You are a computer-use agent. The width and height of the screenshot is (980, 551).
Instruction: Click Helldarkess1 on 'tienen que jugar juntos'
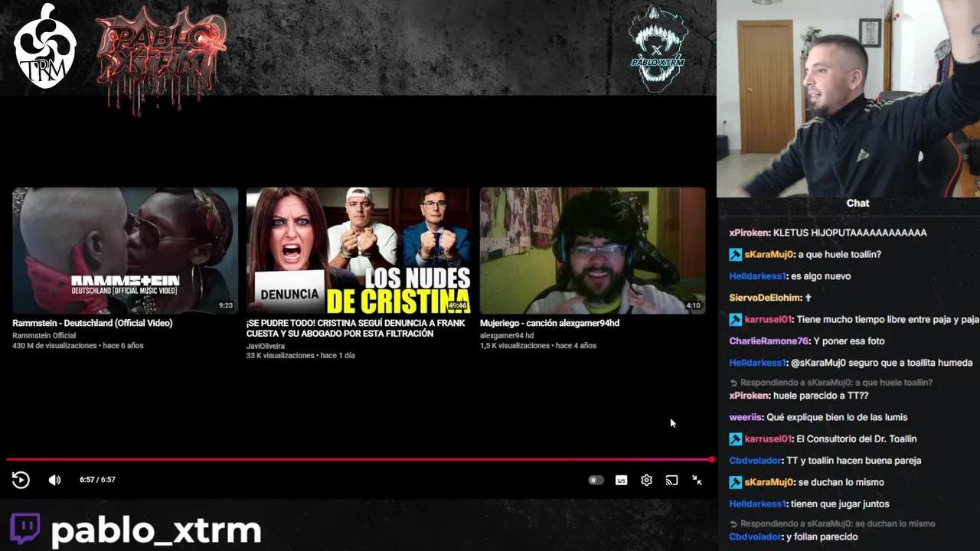[758, 504]
